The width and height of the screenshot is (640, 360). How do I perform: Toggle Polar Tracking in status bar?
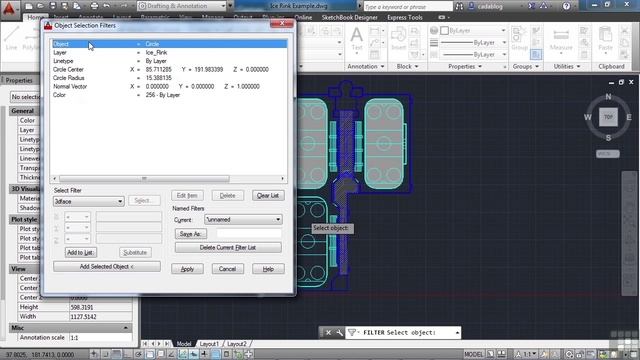click(138, 354)
